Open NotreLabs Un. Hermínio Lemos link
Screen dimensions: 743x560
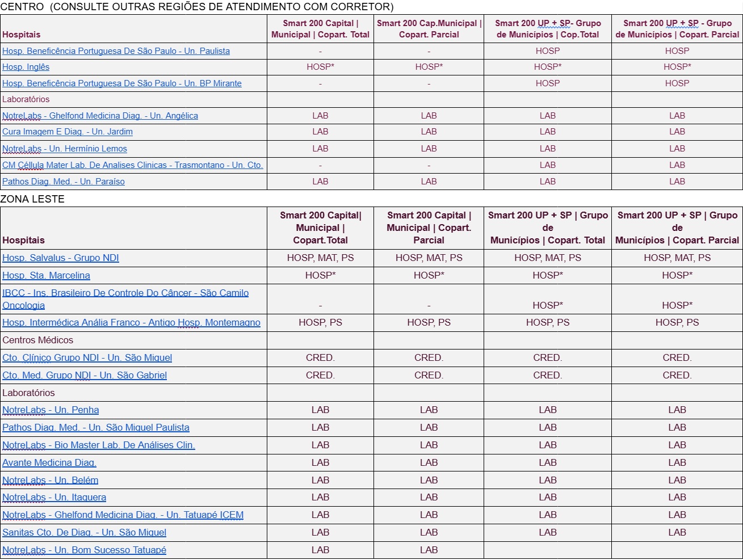tap(64, 149)
